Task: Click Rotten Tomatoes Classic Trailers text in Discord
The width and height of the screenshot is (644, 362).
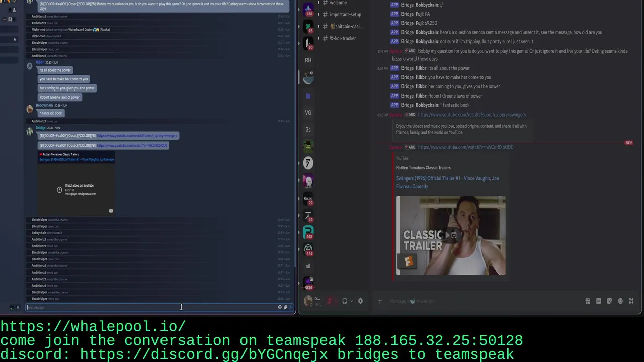Action: click(424, 168)
